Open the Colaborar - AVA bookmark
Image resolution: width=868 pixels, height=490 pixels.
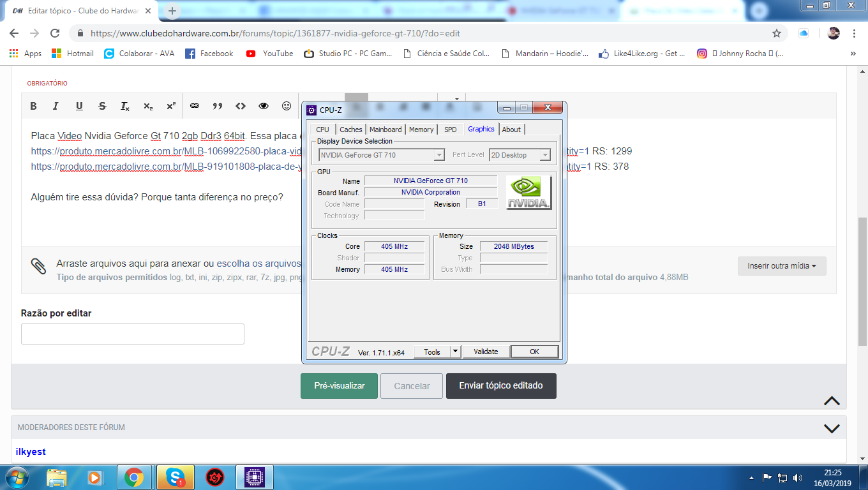tap(139, 54)
